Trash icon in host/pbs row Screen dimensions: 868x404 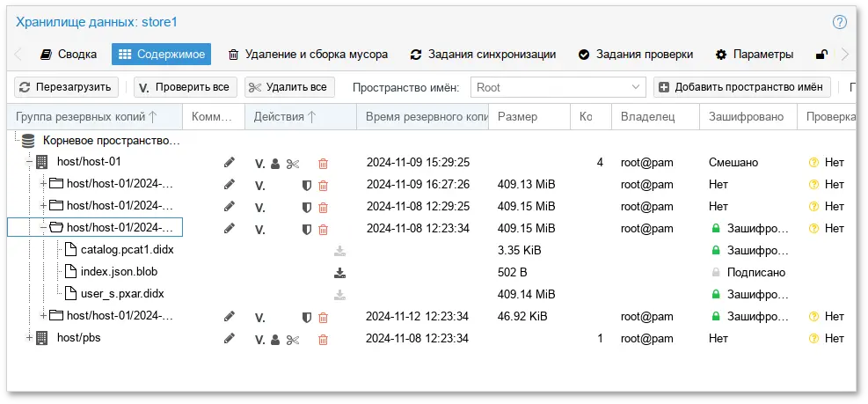tap(324, 340)
